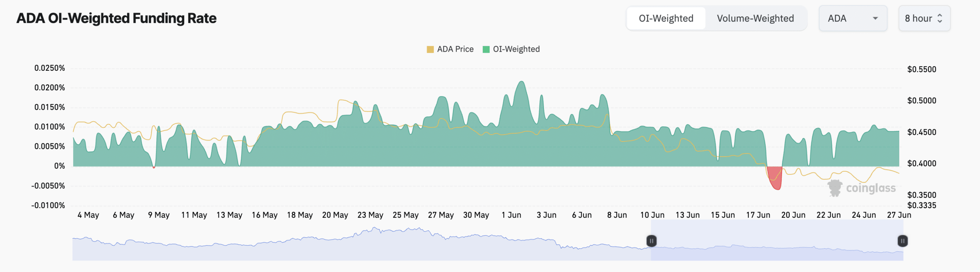Click the yellow ADA Price legend swatch
Viewport: 980px width, 272px height.
[430, 49]
